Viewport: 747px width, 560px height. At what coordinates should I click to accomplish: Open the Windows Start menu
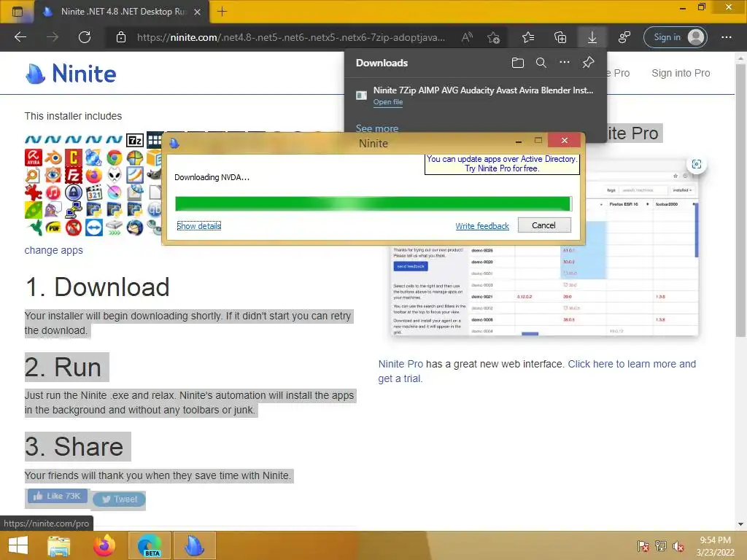pos(18,545)
